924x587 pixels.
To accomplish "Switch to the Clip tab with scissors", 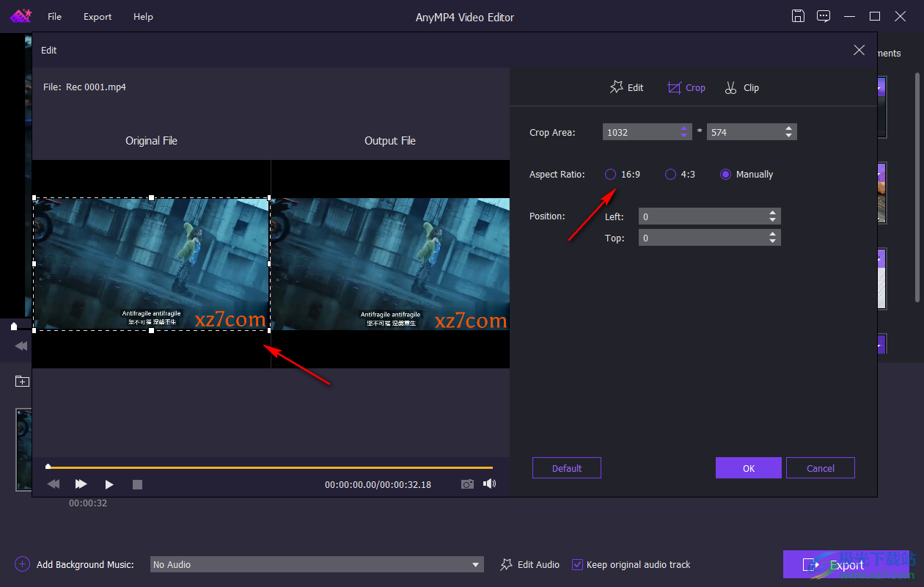I will point(741,87).
